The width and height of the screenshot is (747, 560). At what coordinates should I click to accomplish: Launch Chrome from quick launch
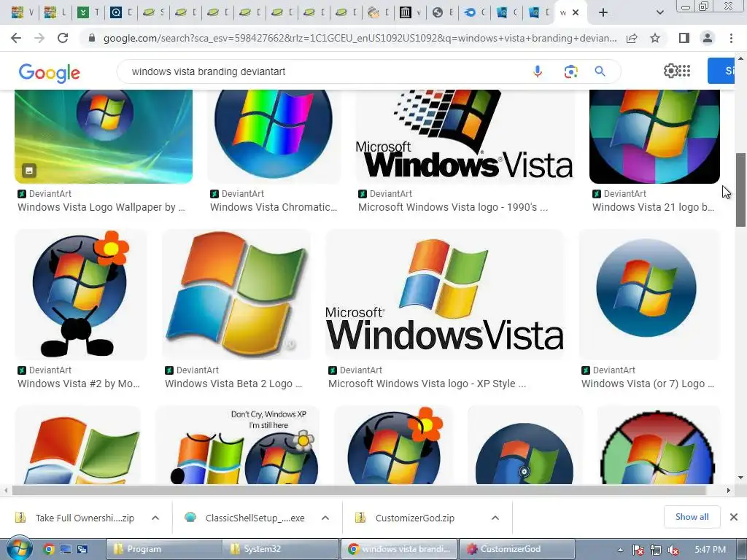(x=49, y=549)
